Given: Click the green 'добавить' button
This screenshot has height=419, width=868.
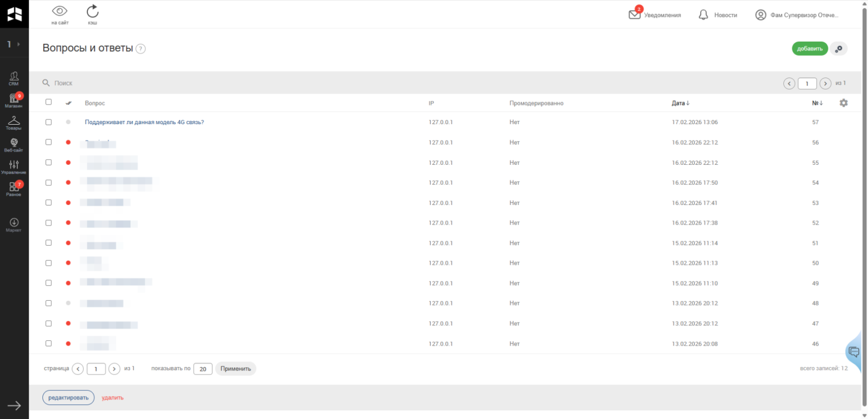Looking at the screenshot, I should click(x=809, y=49).
